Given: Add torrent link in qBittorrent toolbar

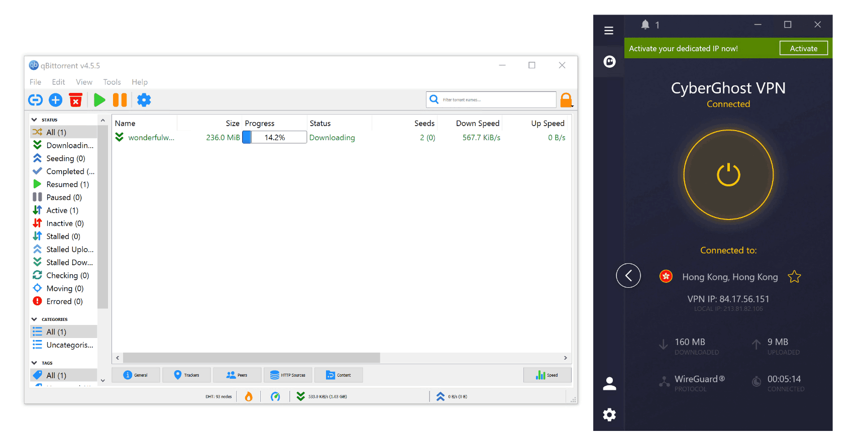Looking at the screenshot, I should tap(35, 100).
